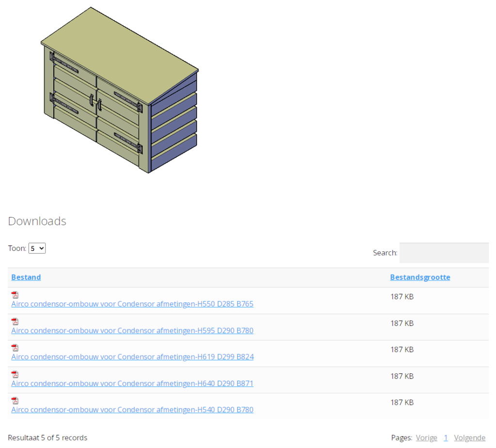Viewport: 496px width, 448px height.
Task: Click PDF icon for H550 D285 B765 file
Action: 15,295
